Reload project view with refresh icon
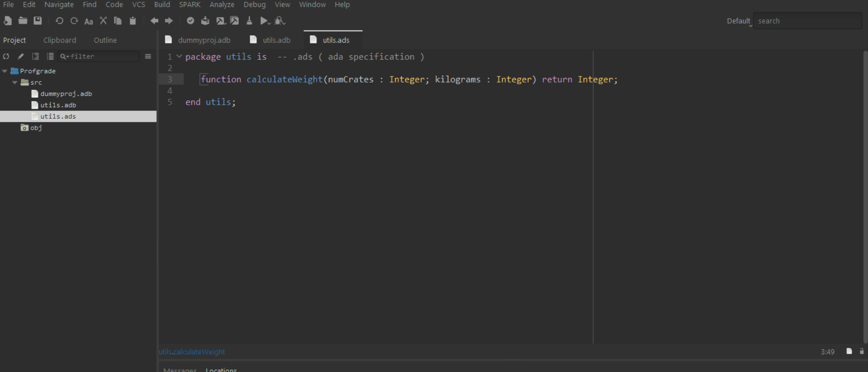 (6, 57)
